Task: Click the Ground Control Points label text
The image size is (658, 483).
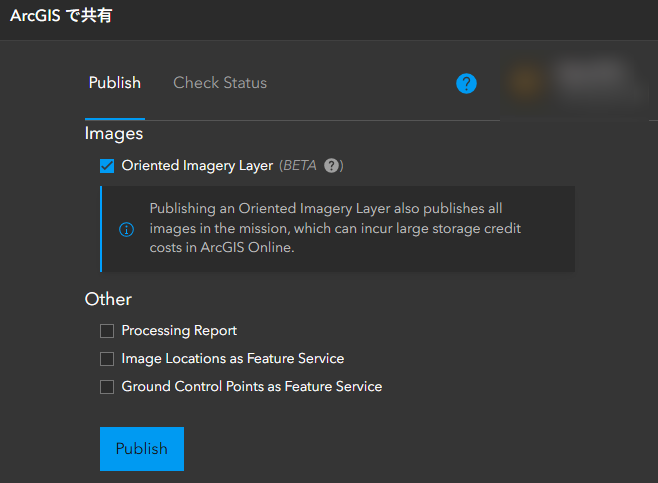Action: [x=251, y=387]
